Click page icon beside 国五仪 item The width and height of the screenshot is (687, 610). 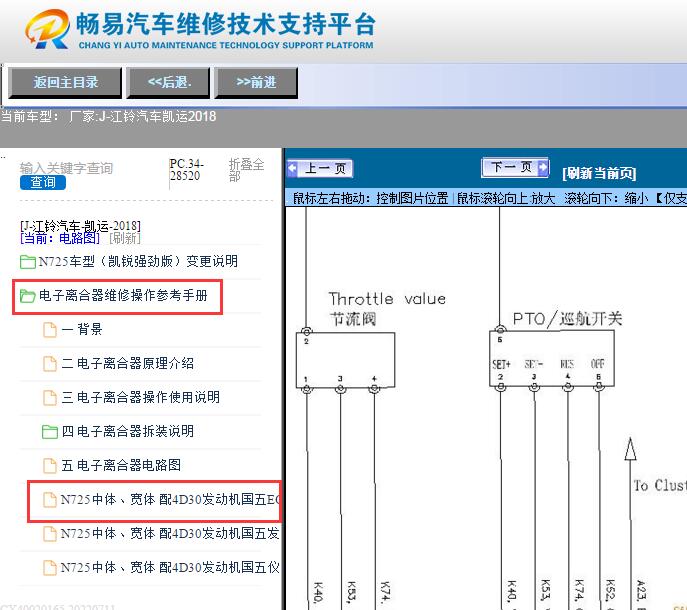50,568
